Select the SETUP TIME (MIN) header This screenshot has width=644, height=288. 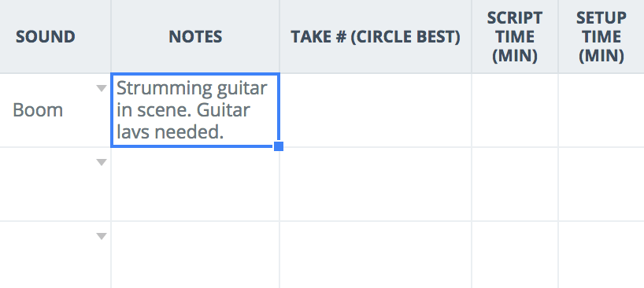(x=601, y=37)
